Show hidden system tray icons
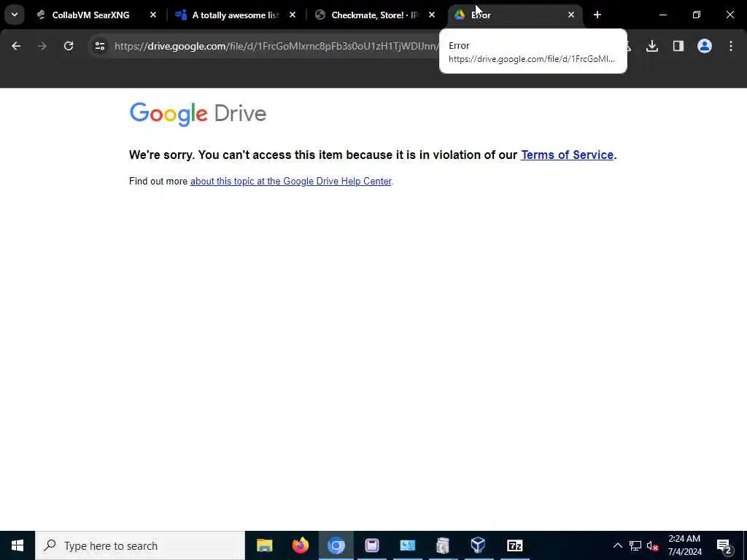The image size is (747, 560). click(617, 545)
